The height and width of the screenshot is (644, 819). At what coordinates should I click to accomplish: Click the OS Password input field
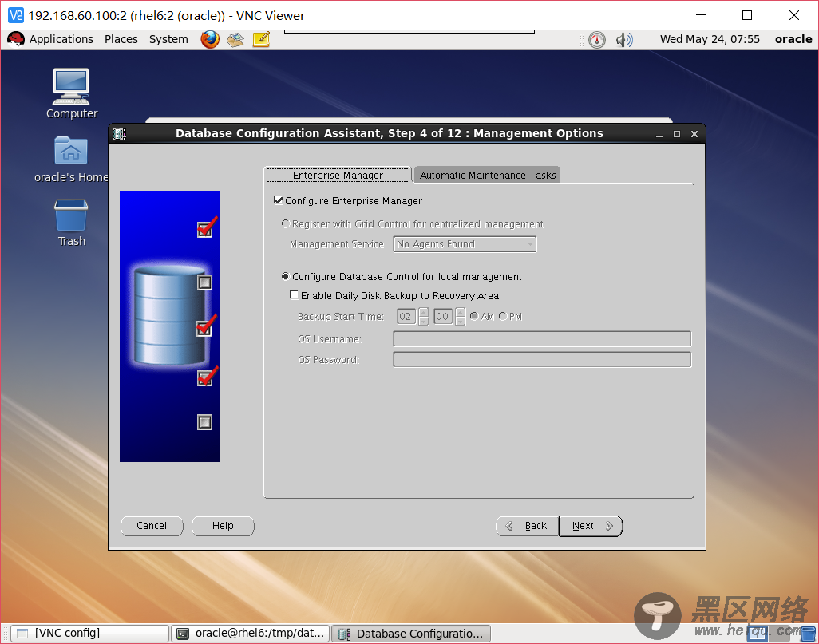(542, 359)
